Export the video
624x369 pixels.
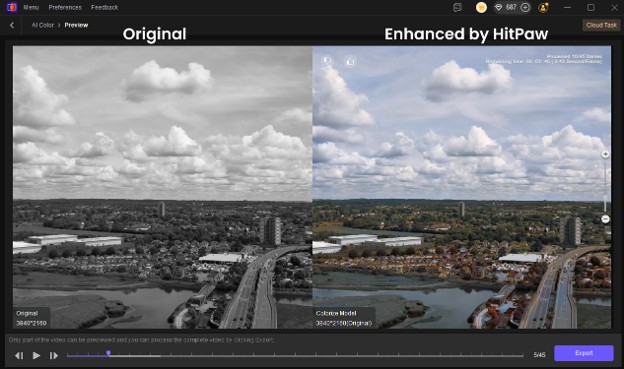tap(584, 353)
